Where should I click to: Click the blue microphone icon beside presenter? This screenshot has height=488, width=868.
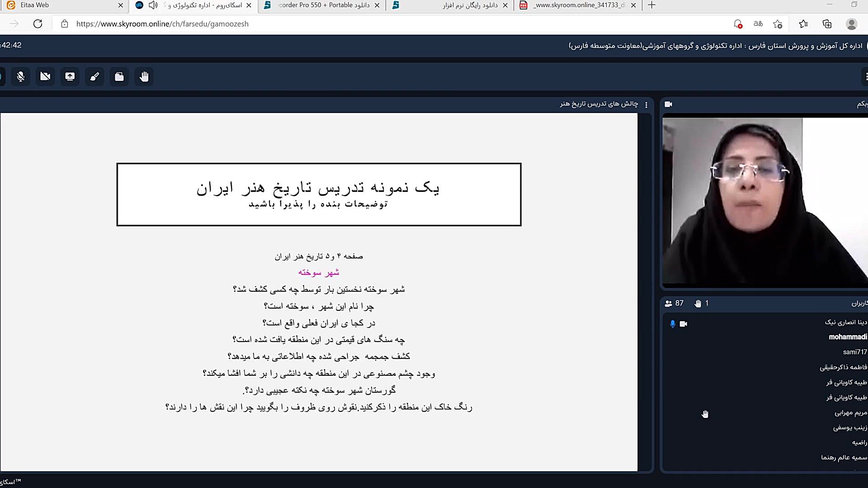click(x=673, y=324)
